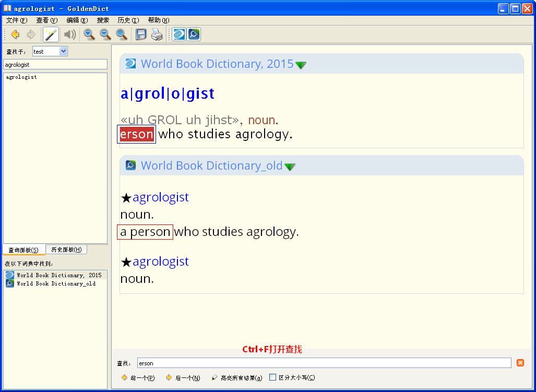
Task: Open the 查看(V) menu
Action: [47, 20]
